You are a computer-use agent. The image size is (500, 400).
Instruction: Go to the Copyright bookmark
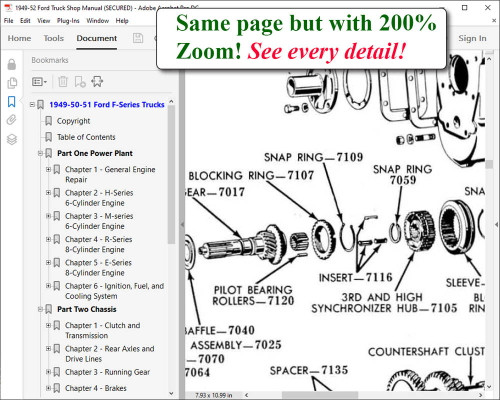tap(73, 121)
